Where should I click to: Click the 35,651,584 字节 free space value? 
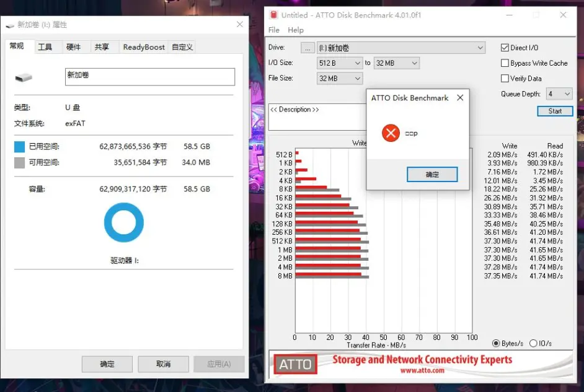(x=140, y=162)
